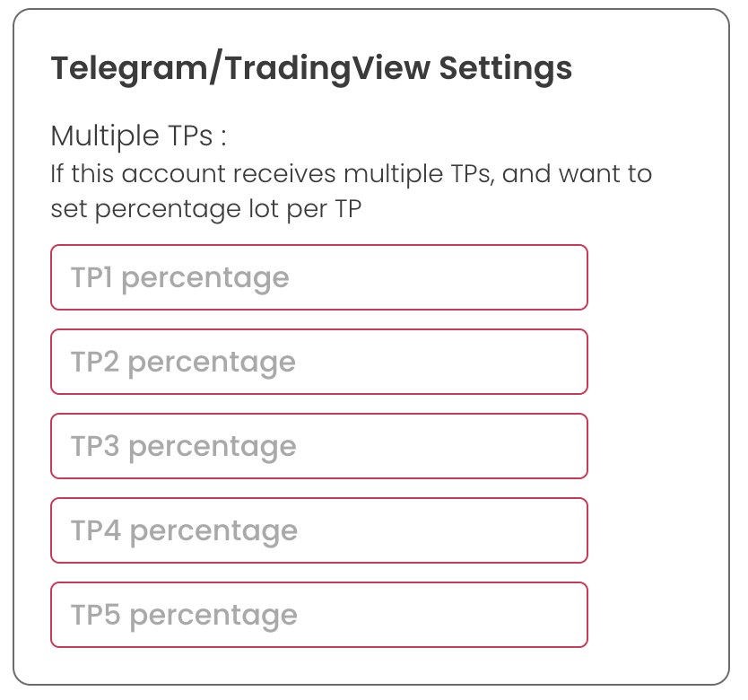The height and width of the screenshot is (700, 748).
Task: Click the 'TP1 percentage' placeholder text
Action: (x=179, y=278)
